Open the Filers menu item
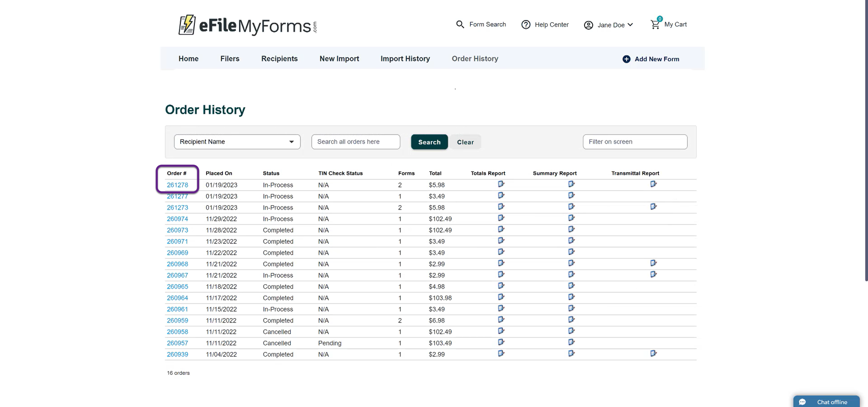868x407 pixels. [x=230, y=58]
